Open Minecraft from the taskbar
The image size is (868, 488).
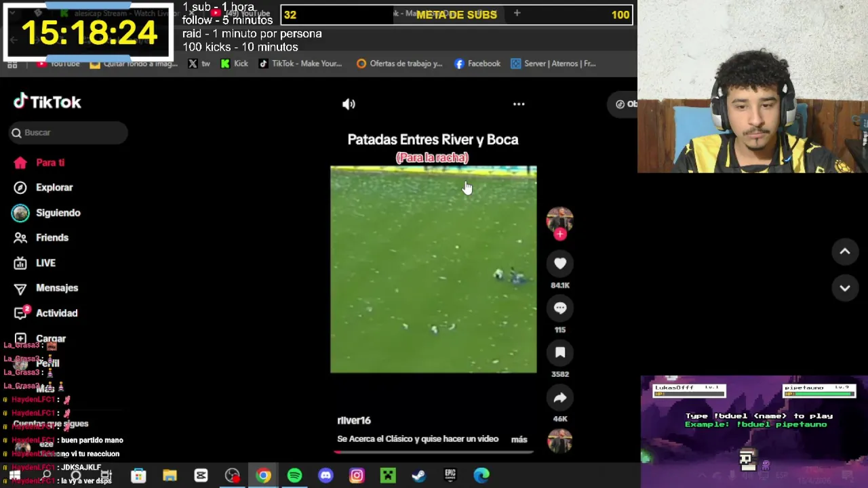point(388,476)
